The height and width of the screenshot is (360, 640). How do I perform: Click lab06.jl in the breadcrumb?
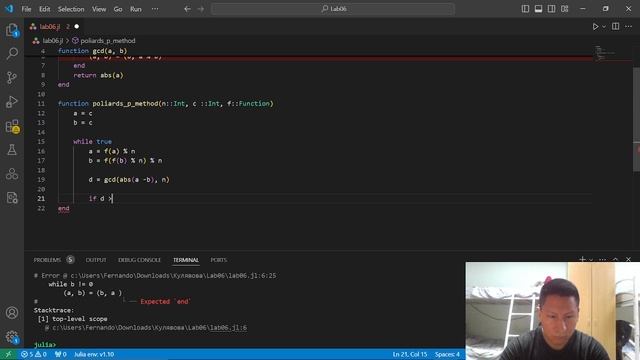coord(52,41)
